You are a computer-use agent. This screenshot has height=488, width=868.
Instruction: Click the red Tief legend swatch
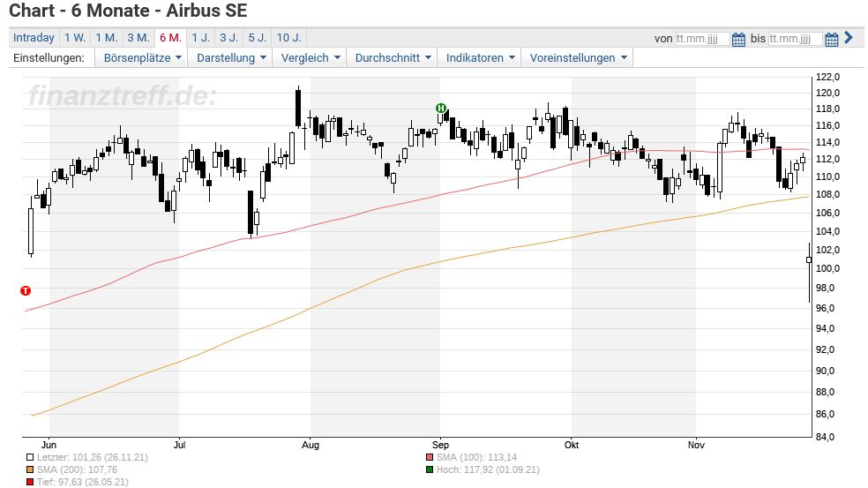tap(30, 483)
